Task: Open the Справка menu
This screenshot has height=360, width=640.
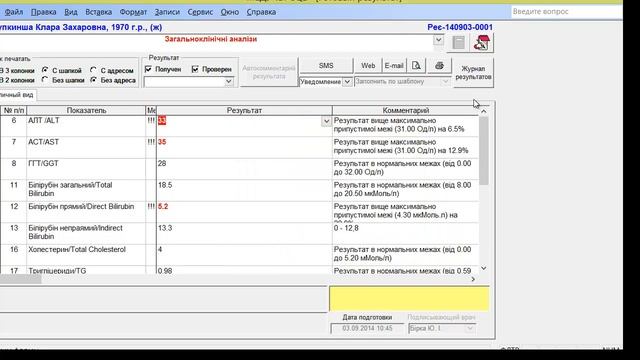Action: pyautogui.click(x=261, y=12)
